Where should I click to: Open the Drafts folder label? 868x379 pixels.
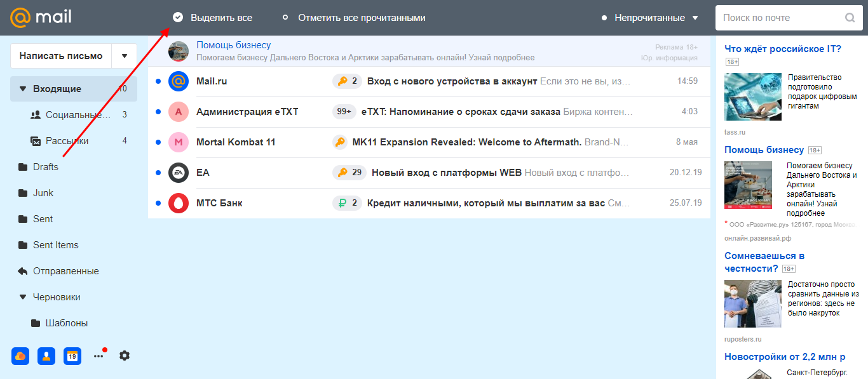coord(46,167)
